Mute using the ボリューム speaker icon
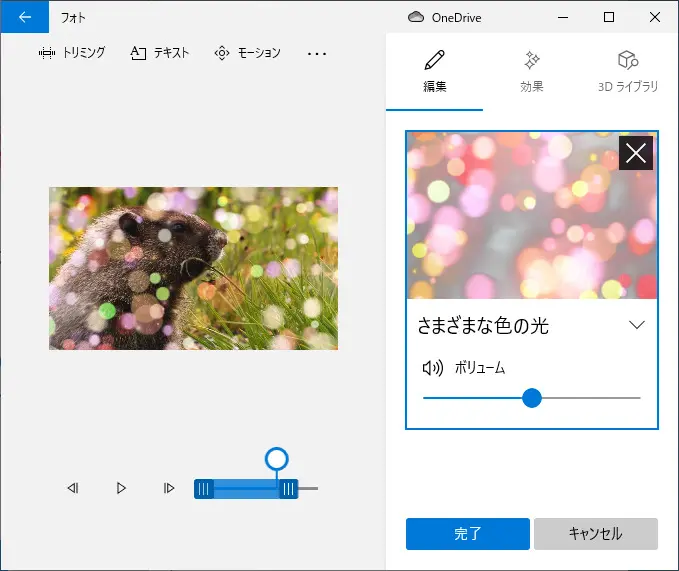Image resolution: width=679 pixels, height=571 pixels. [433, 368]
